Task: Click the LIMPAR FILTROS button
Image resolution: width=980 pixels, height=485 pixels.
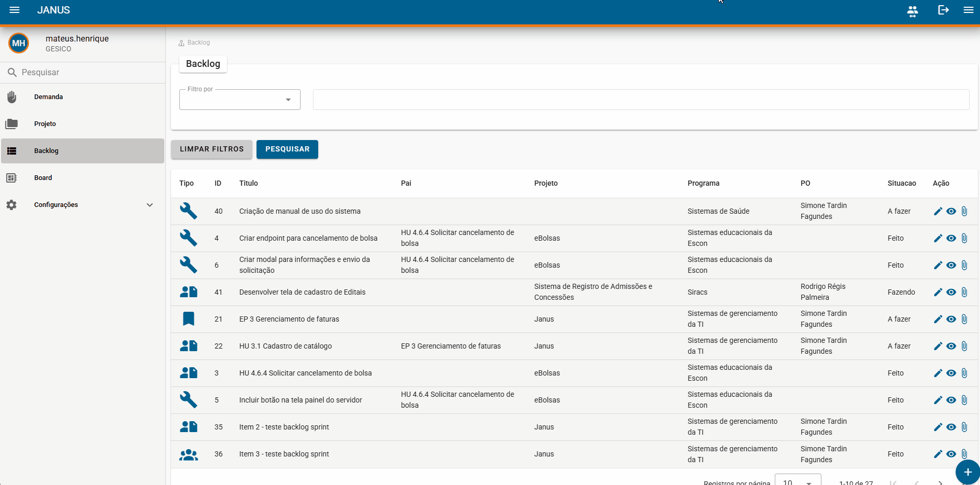Action: (211, 149)
